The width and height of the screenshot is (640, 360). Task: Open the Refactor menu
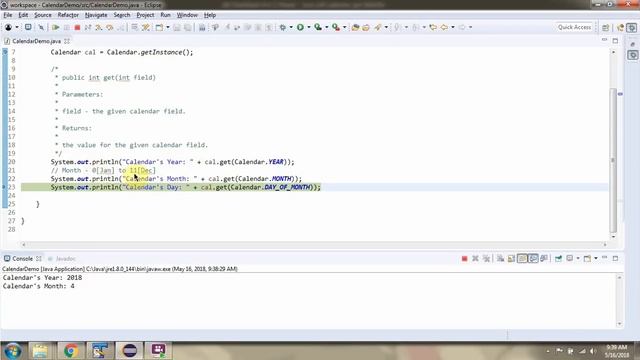(68, 15)
